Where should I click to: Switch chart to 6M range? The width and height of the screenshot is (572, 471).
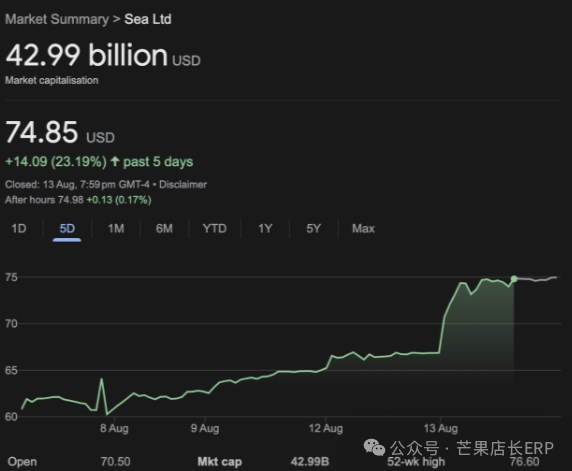[x=164, y=229]
